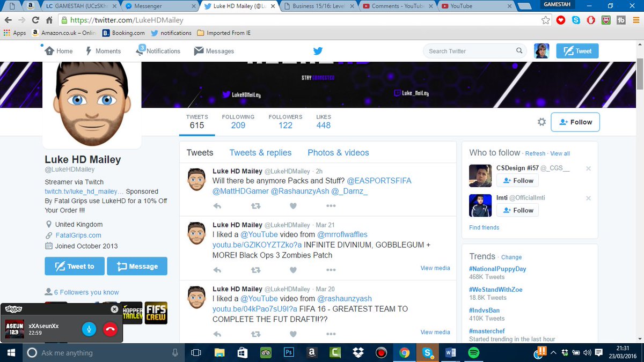Like the INFINITE DIVINIUM tweet
Screen dimensions: 644x362
click(x=293, y=270)
